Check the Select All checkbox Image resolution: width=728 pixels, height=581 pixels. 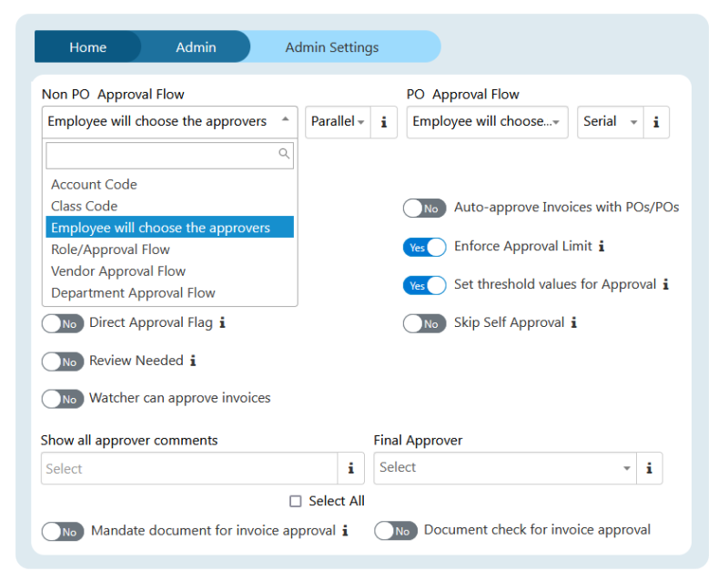point(295,501)
